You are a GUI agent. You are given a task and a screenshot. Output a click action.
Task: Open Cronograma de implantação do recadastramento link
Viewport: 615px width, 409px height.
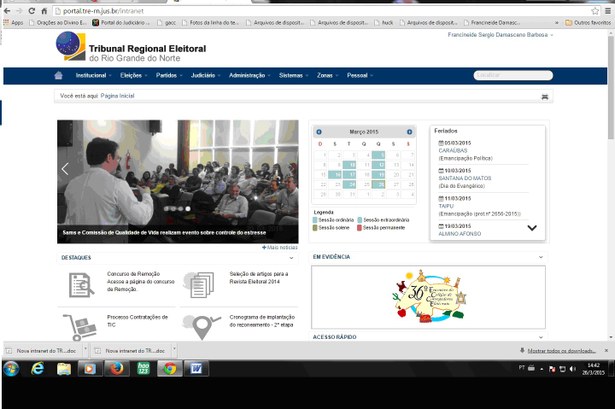click(x=262, y=321)
